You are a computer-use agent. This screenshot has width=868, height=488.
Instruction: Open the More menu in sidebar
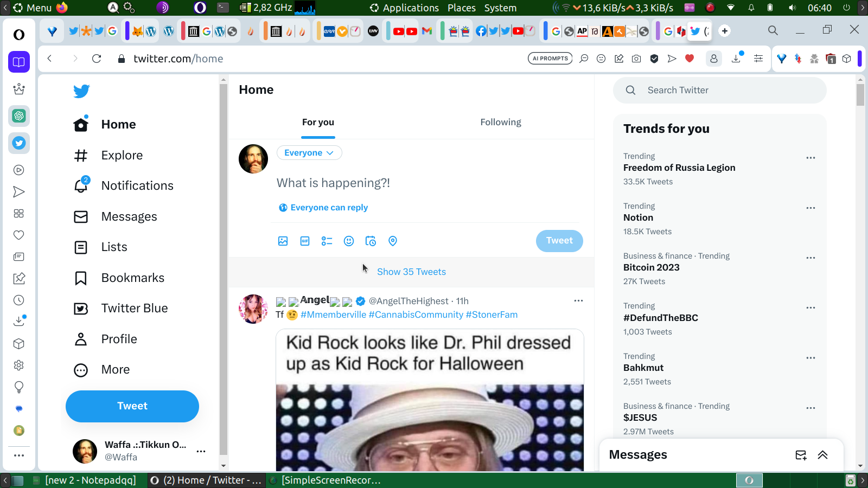click(x=102, y=370)
